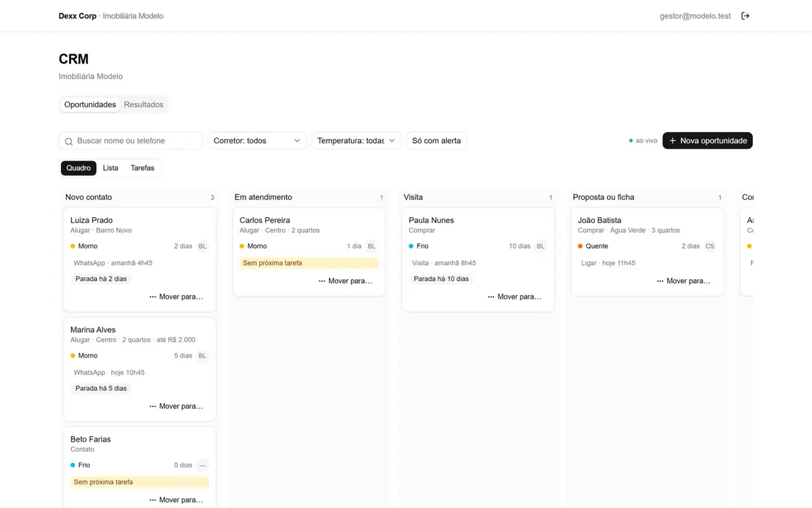Click the Parada há 5 dias tag
Screen dimensions: 812x508
[x=101, y=389]
